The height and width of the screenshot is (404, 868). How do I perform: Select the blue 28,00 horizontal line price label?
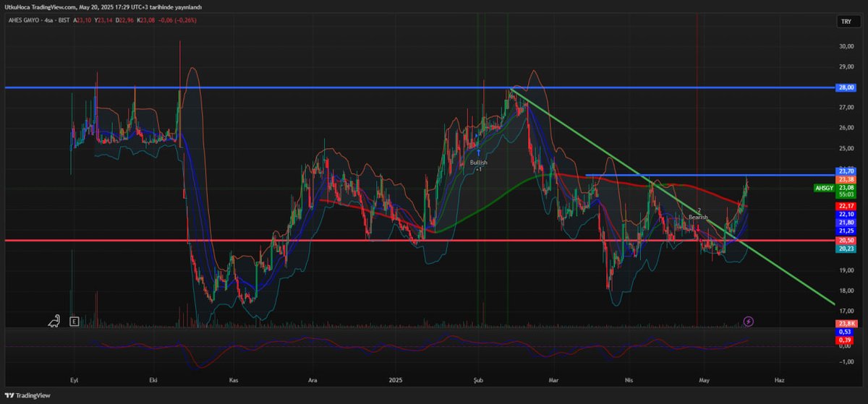click(x=846, y=87)
